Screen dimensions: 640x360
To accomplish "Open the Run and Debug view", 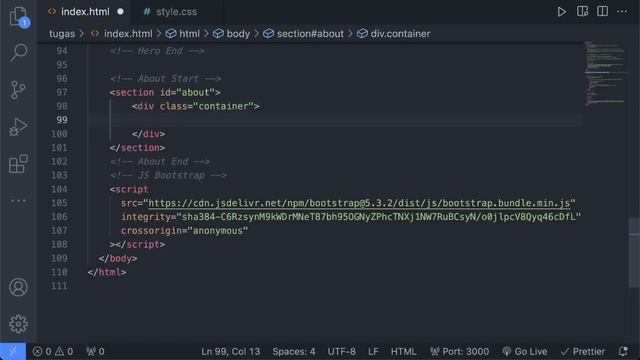I will click(x=18, y=127).
